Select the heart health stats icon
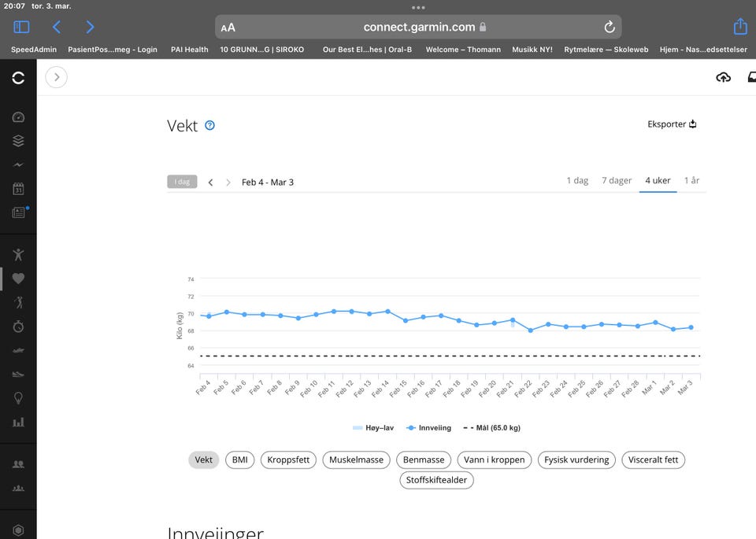 click(x=18, y=279)
